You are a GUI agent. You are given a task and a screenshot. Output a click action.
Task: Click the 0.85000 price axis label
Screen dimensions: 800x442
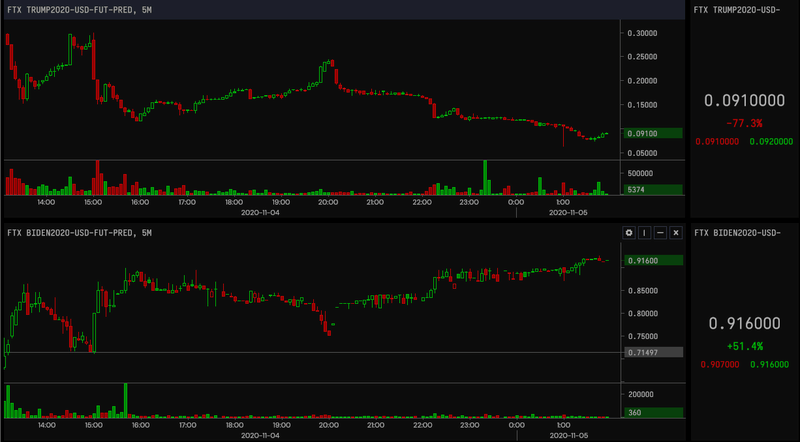(642, 290)
